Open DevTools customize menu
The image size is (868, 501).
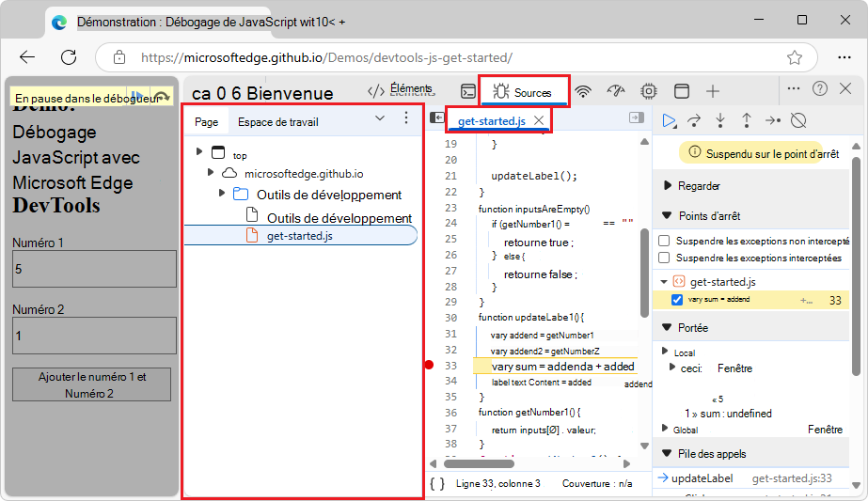pyautogui.click(x=794, y=88)
